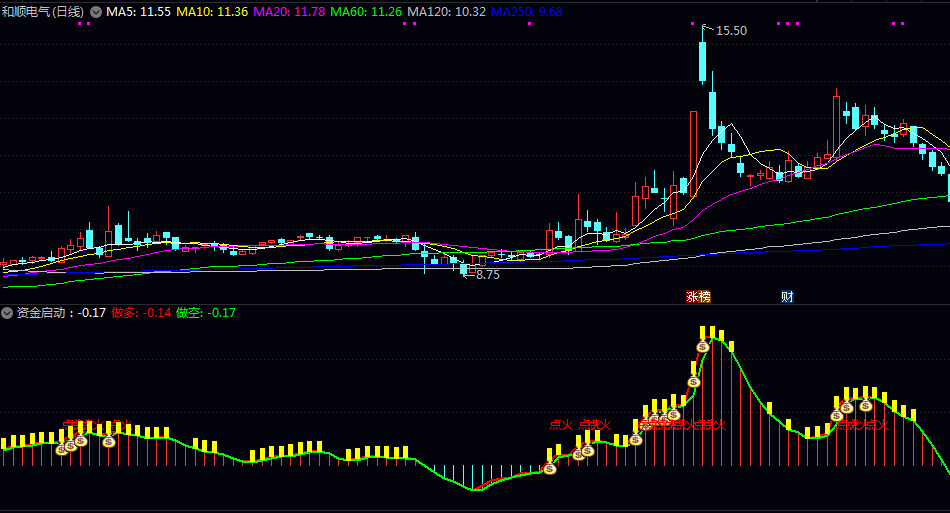Image resolution: width=950 pixels, height=513 pixels.
Task: Click the 做空 value label
Action: [x=205, y=313]
